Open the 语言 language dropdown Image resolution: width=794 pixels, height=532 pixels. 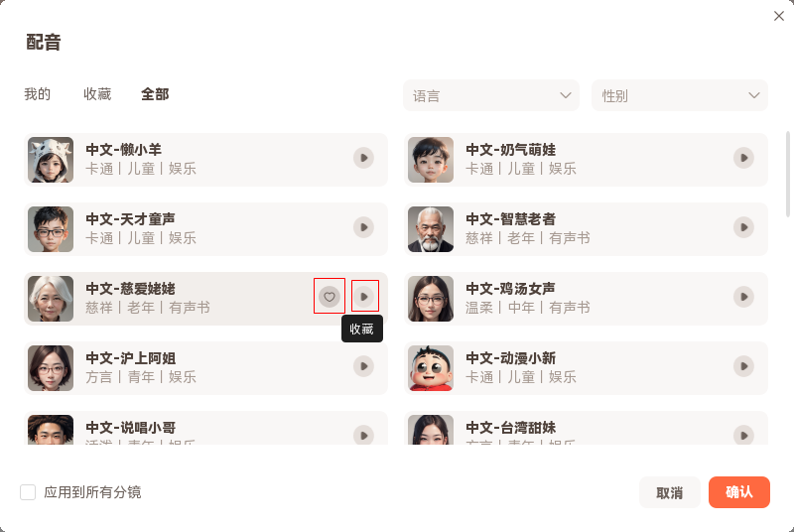(491, 96)
